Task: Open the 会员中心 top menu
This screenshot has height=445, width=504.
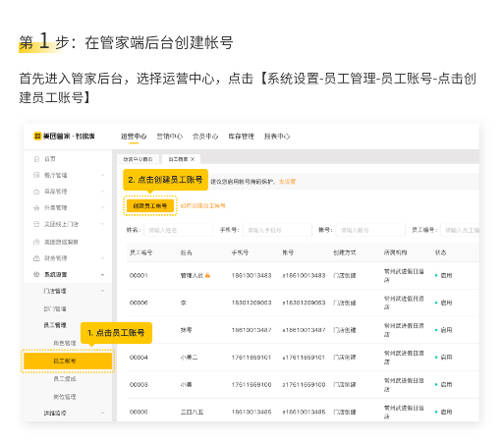Action: (x=205, y=137)
